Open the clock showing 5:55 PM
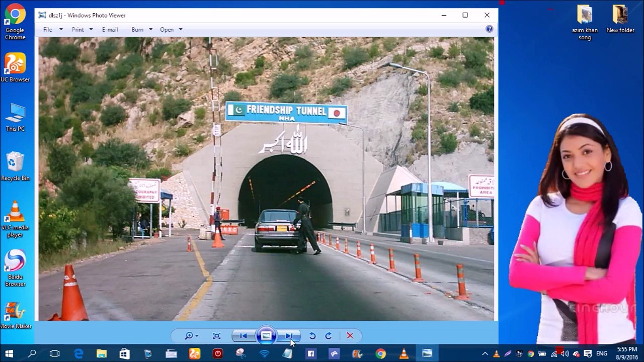644x362 pixels. (x=627, y=353)
